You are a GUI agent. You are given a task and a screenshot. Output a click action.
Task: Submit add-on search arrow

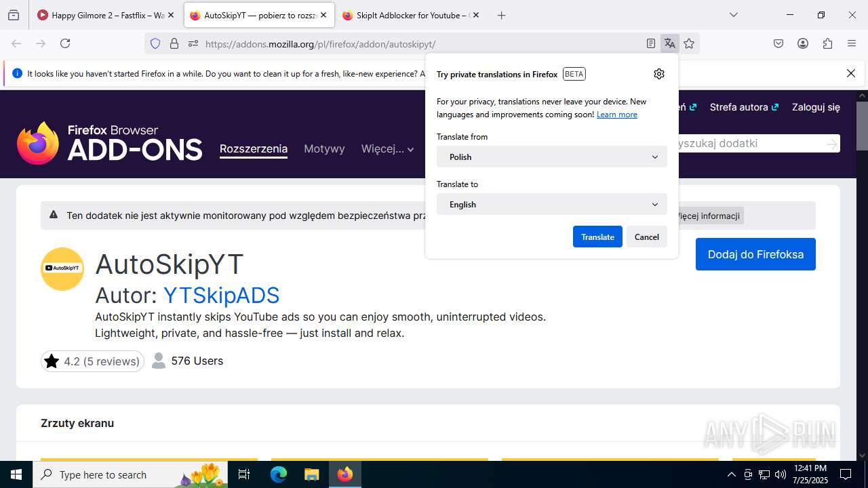[831, 144]
